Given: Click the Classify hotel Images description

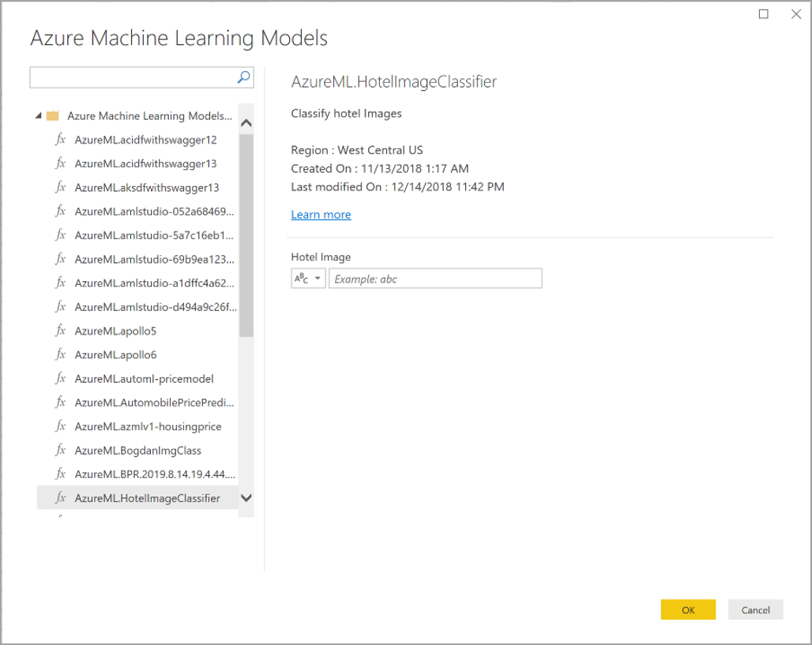Looking at the screenshot, I should pyautogui.click(x=346, y=114).
